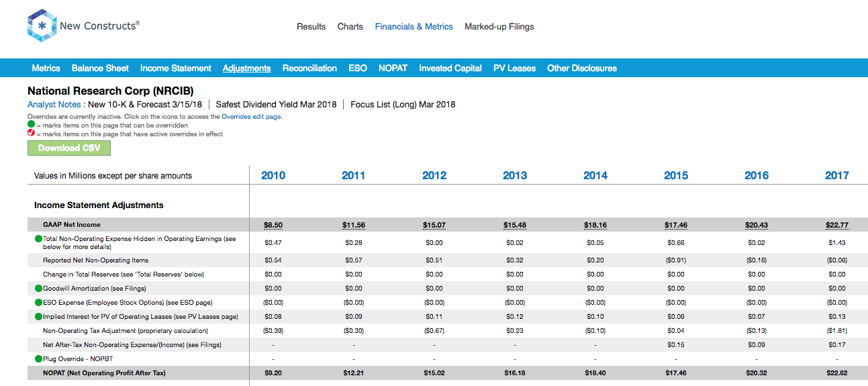Click GAAP Net Income value $15.48
The height and width of the screenshot is (386, 868).
(515, 225)
